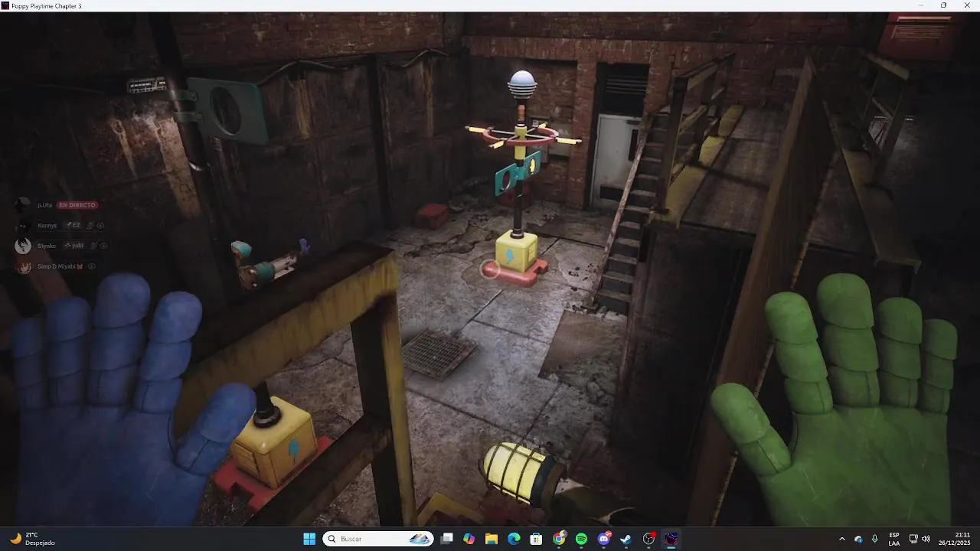Open the network tray icon
The image size is (980, 551).
(913, 539)
